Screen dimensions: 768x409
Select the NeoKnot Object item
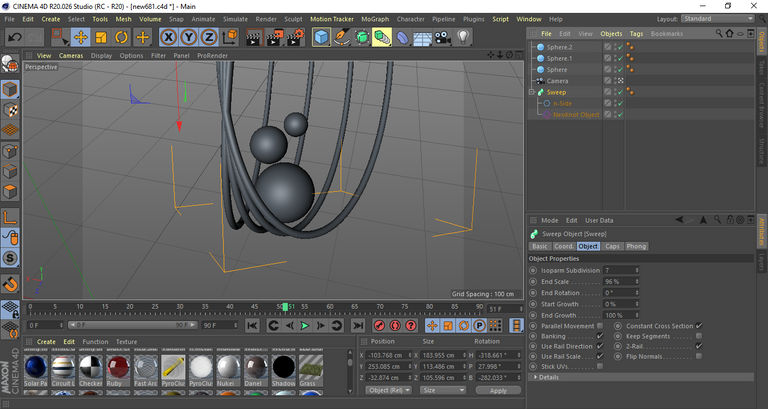576,115
